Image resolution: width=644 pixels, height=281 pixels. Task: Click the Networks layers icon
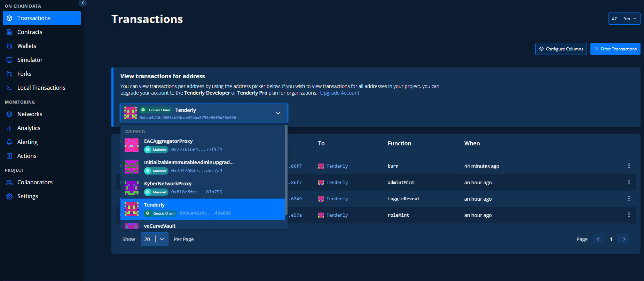pos(9,114)
